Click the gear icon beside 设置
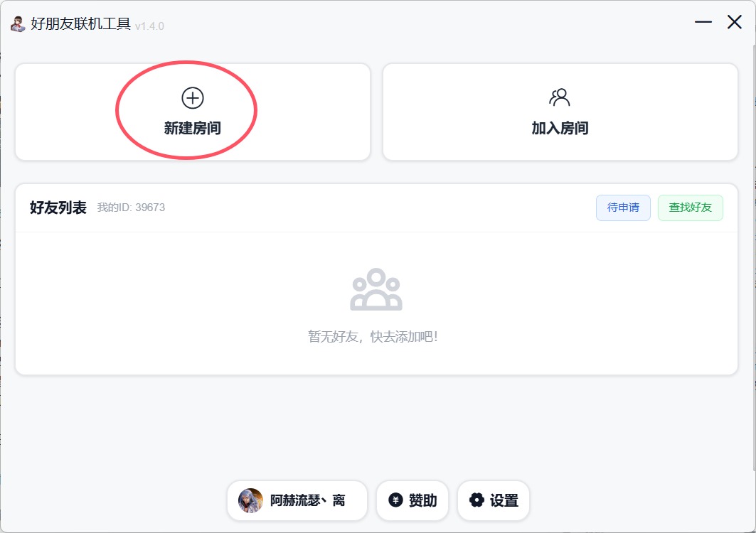This screenshot has width=756, height=533. (477, 500)
